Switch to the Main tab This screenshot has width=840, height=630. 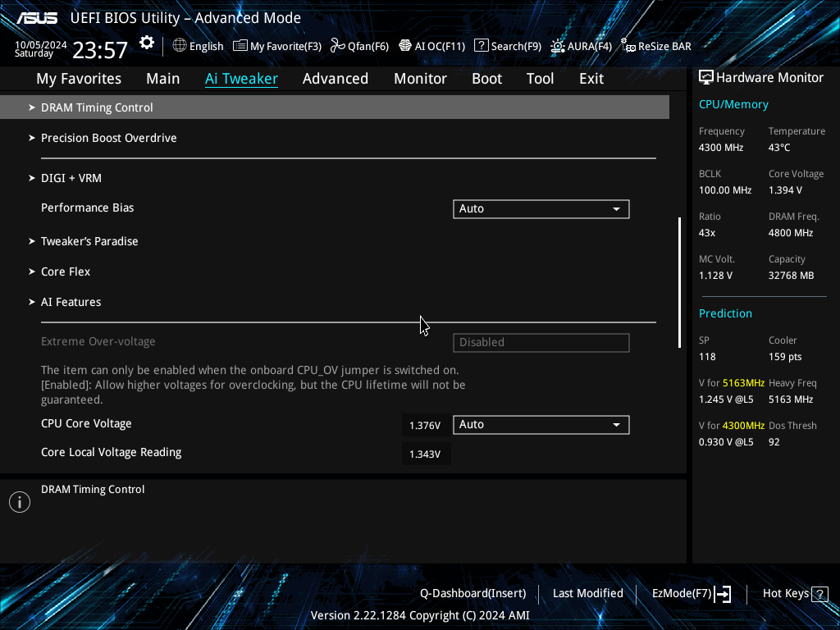point(163,78)
